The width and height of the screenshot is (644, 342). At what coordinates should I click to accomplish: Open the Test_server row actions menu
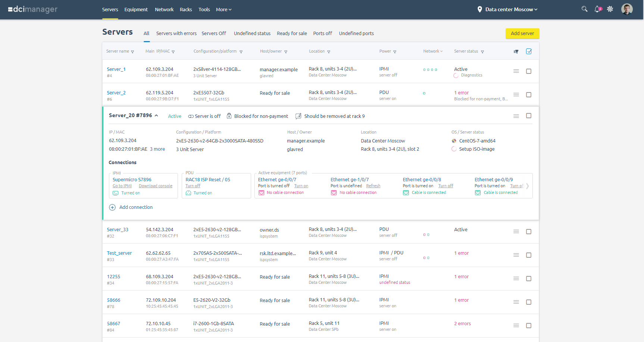click(516, 255)
